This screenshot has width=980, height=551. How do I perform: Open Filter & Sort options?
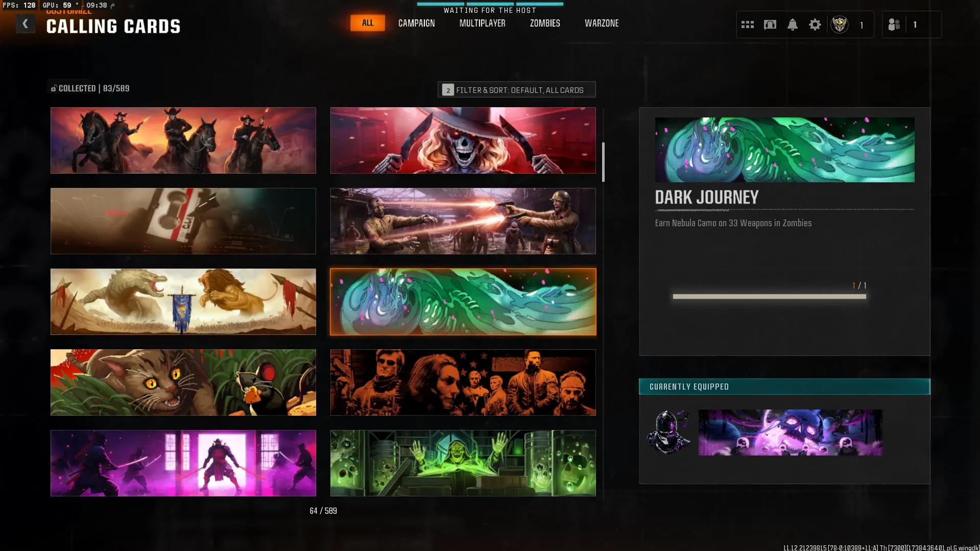coord(516,90)
